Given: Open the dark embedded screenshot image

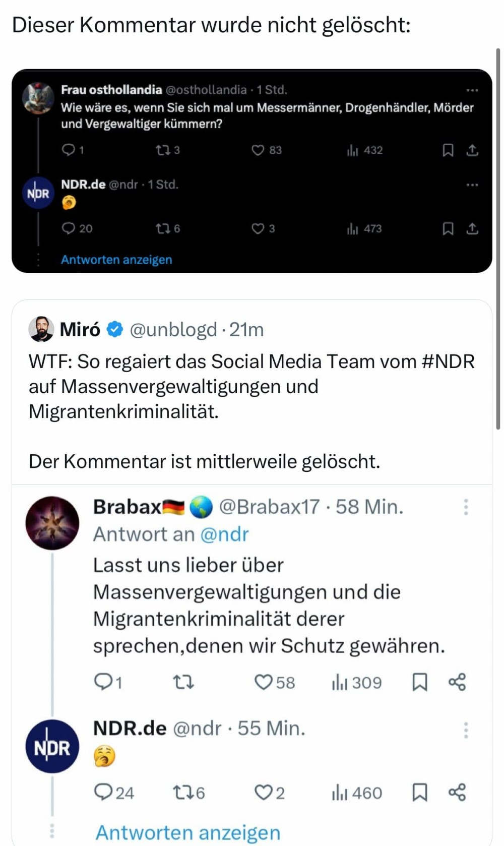Looking at the screenshot, I should 252,171.
